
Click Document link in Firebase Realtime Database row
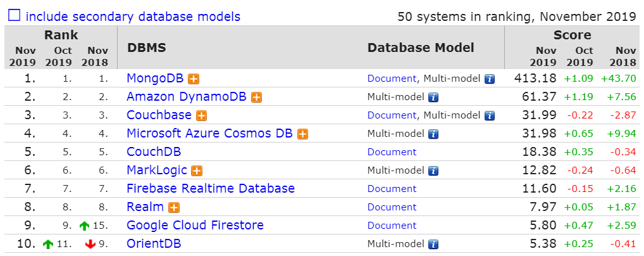coord(392,189)
